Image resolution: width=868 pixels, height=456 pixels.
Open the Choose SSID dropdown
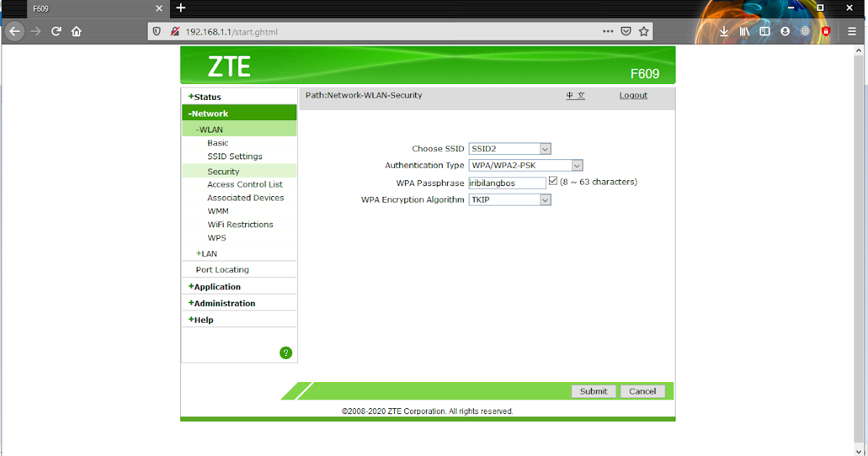[510, 148]
